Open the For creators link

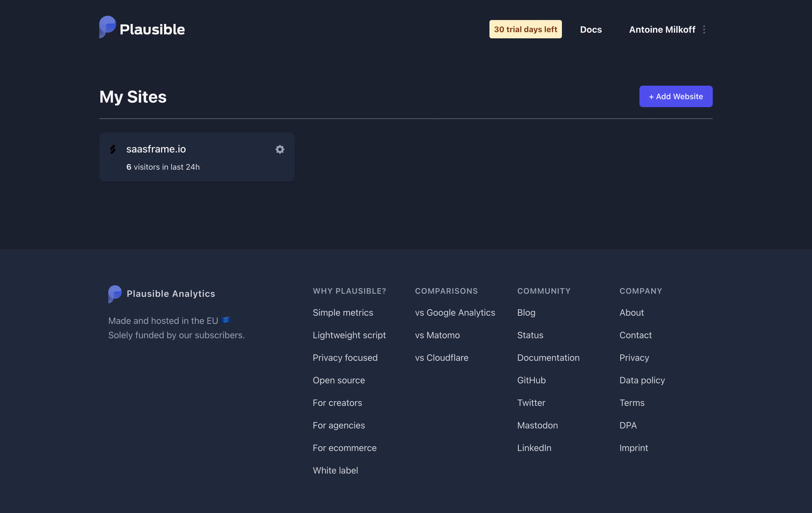(337, 403)
